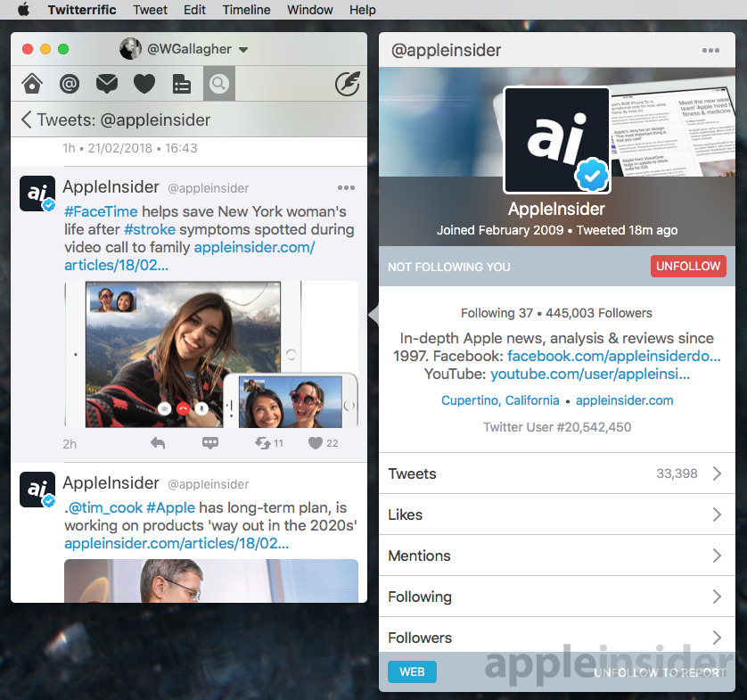Open the Window menu
This screenshot has width=747, height=700.
[309, 10]
